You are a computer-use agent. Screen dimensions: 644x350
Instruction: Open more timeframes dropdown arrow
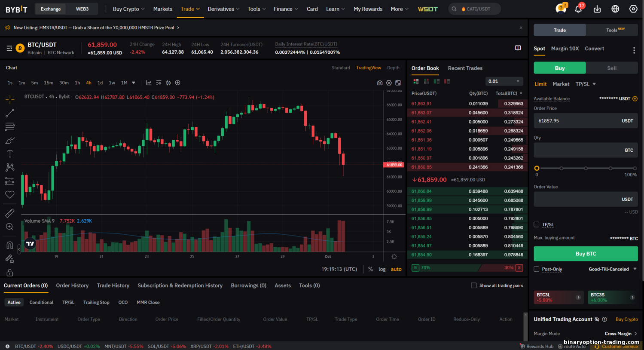[x=134, y=83]
